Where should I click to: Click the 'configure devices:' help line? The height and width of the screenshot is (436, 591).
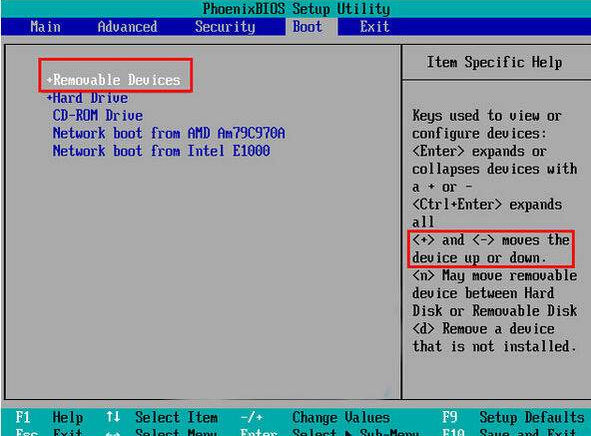point(479,134)
